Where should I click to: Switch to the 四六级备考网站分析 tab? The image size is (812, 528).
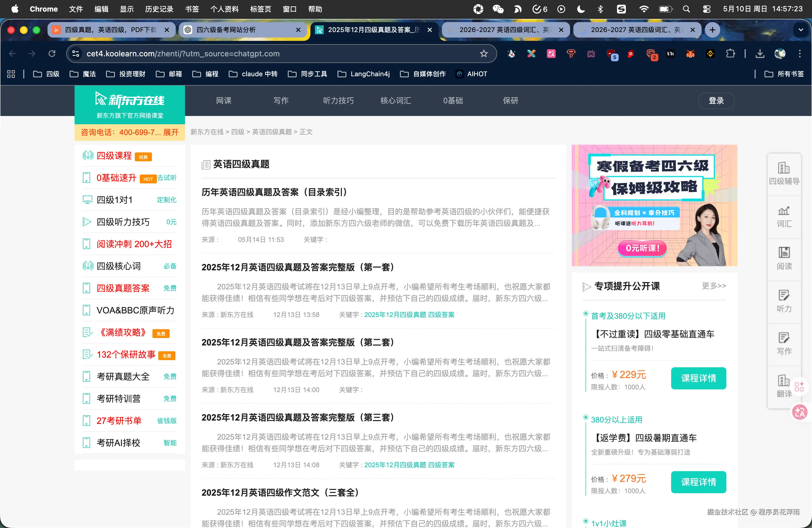pyautogui.click(x=243, y=30)
